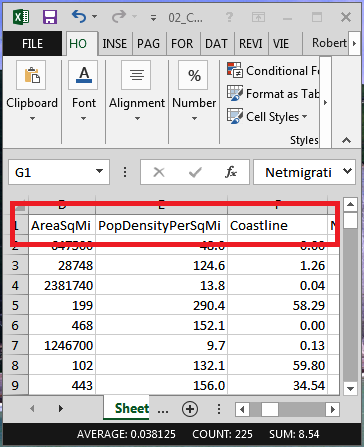Viewport: 364px width, 447px height.
Task: Click horizontal scrollbar right arrow
Action: click(x=332, y=409)
